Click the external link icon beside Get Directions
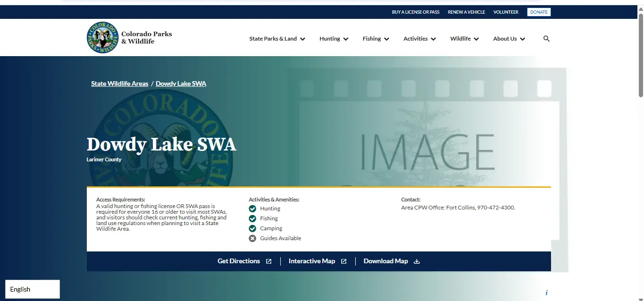644x301 pixels. (269, 261)
